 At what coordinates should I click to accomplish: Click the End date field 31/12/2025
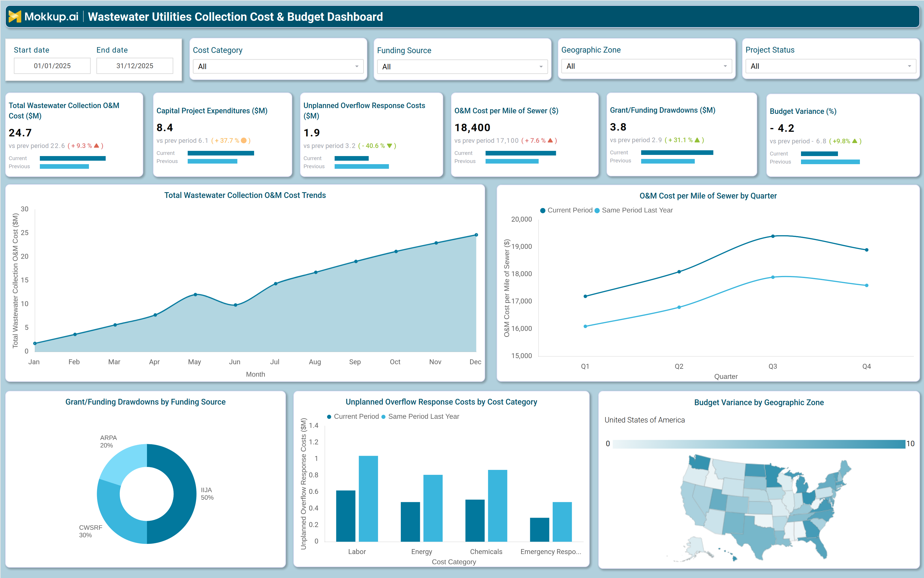point(135,66)
